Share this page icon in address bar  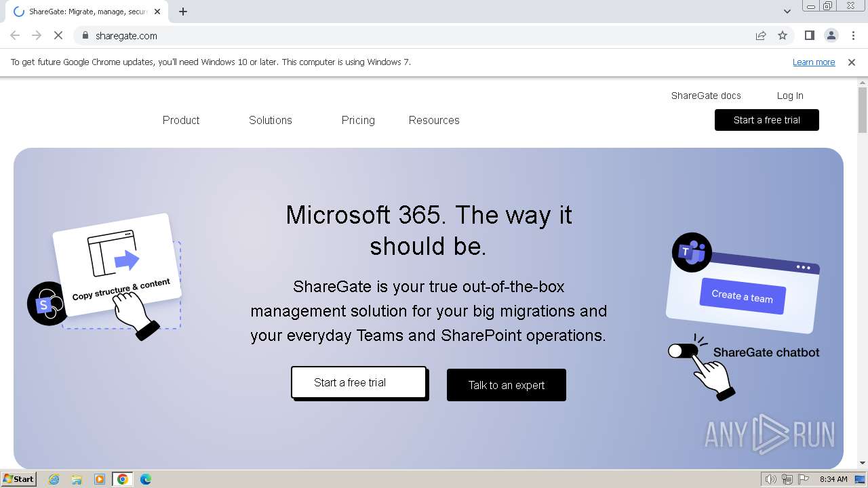pyautogui.click(x=761, y=35)
